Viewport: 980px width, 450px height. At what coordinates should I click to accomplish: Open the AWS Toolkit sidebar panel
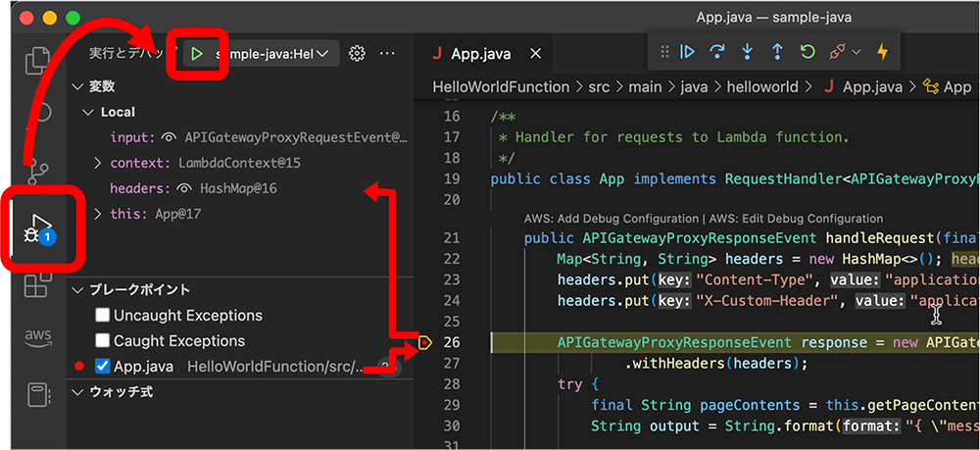37,337
